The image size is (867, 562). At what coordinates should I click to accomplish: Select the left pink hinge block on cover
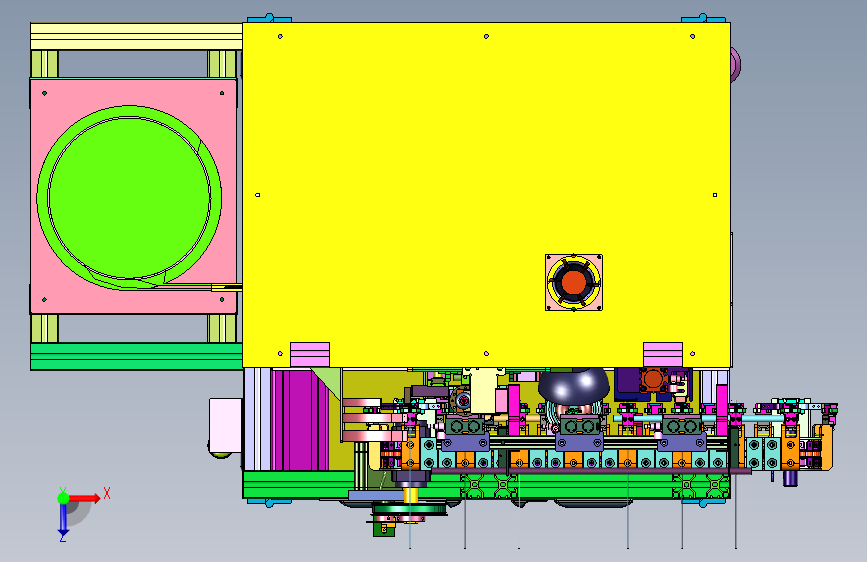[x=310, y=354]
